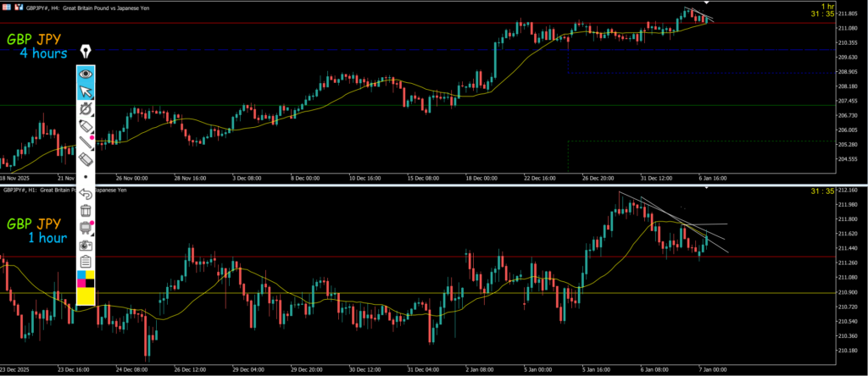Pick the eraser tool

tap(86, 159)
